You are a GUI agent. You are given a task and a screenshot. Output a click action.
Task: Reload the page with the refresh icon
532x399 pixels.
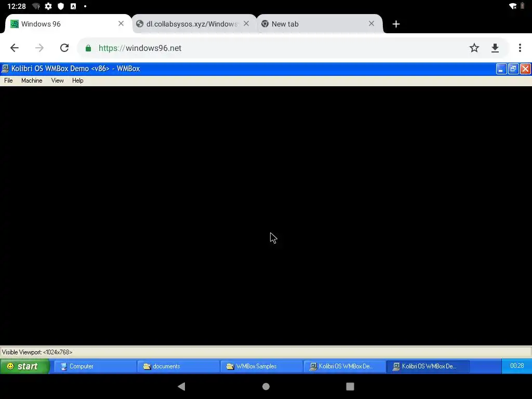pyautogui.click(x=64, y=48)
